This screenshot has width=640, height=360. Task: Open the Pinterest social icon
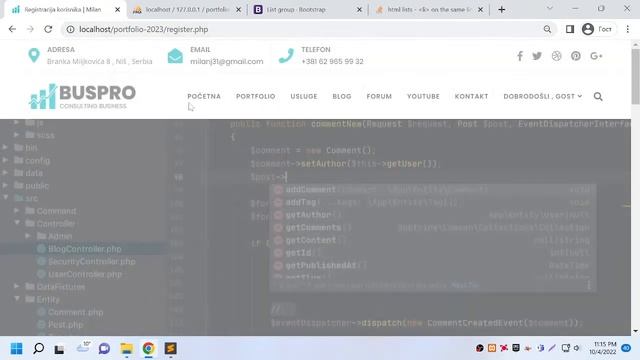[x=576, y=56]
